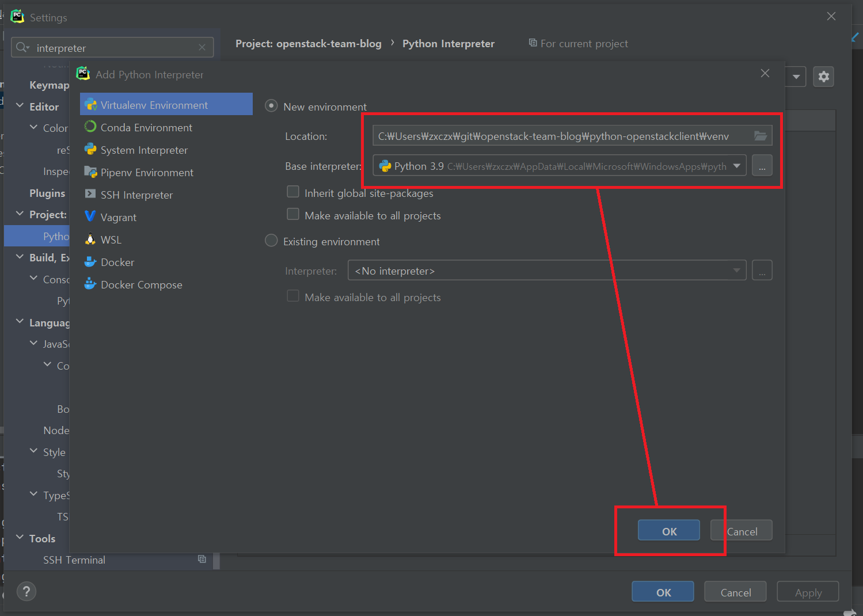Enable Inherit global site-packages checkbox
Viewport: 863px width, 616px height.
coord(293,192)
